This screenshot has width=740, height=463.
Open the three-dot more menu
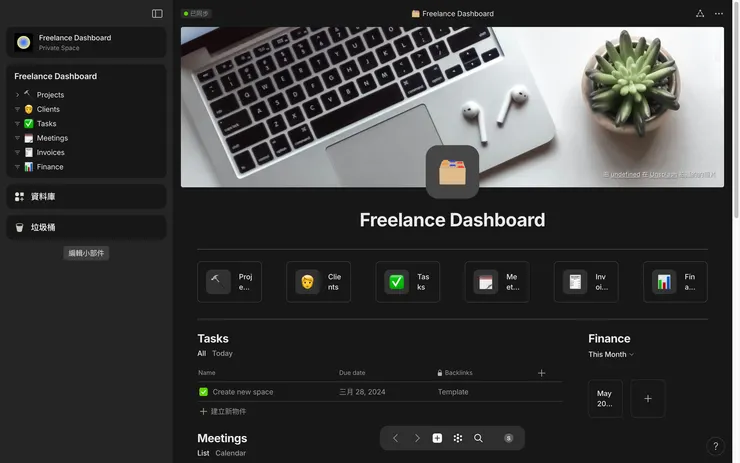coord(719,14)
